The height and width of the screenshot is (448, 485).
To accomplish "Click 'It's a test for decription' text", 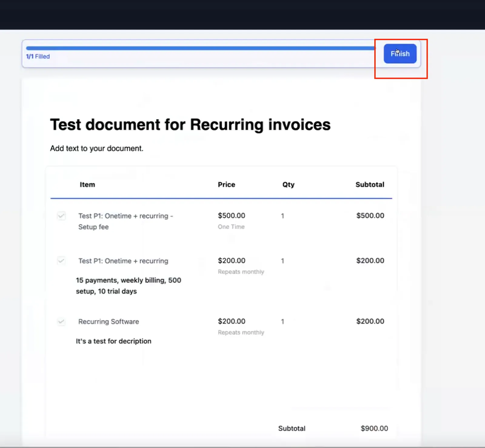I will coord(113,341).
